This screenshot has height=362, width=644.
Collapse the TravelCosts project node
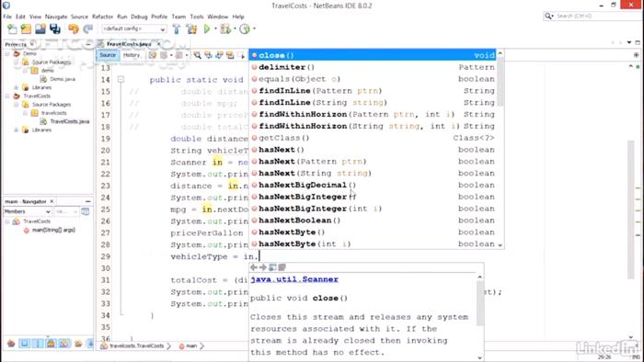tap(7, 96)
